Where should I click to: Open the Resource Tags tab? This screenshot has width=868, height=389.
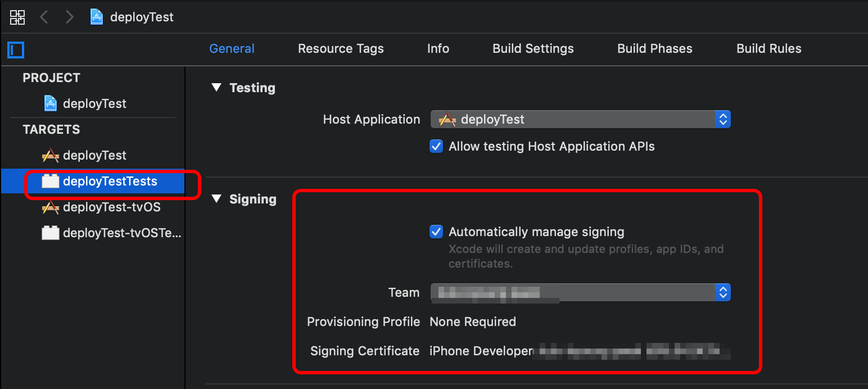(x=341, y=48)
